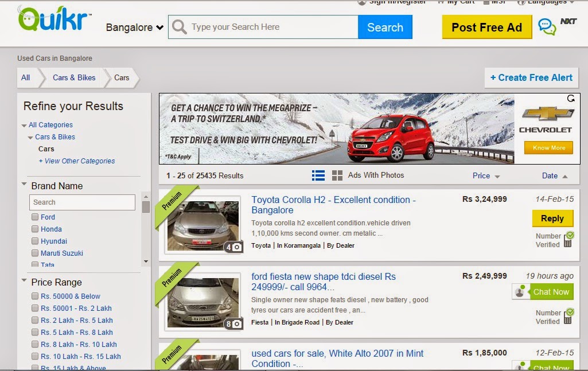Click brand list scroll down arrow

coord(146,261)
